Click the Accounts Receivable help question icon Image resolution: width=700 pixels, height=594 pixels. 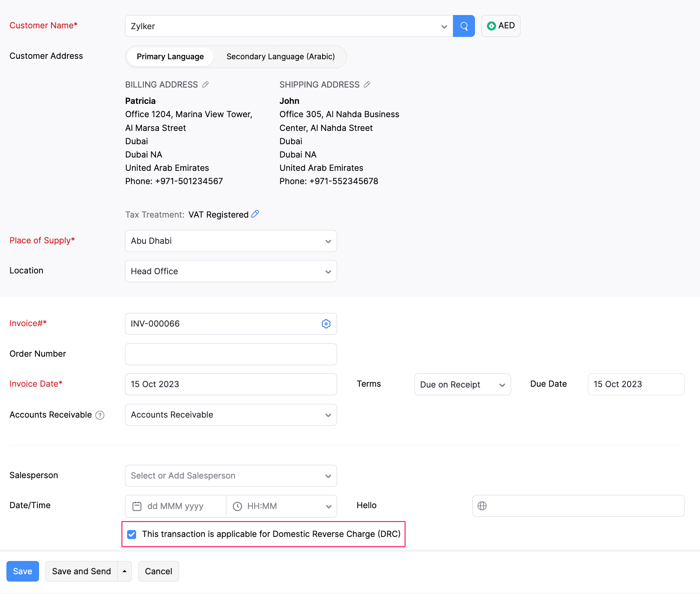[x=100, y=415]
